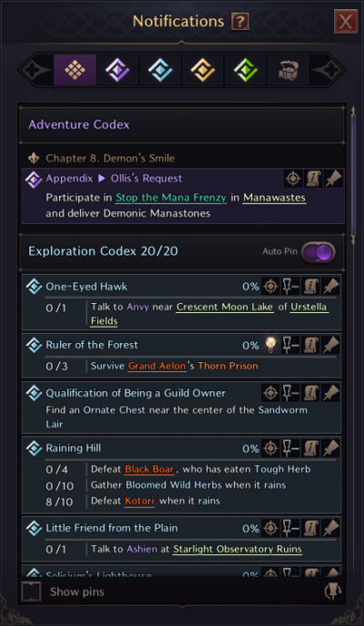Click the lightbulb hint for Ruler of the Forest
Viewport: 364px width, 626px height.
(271, 345)
